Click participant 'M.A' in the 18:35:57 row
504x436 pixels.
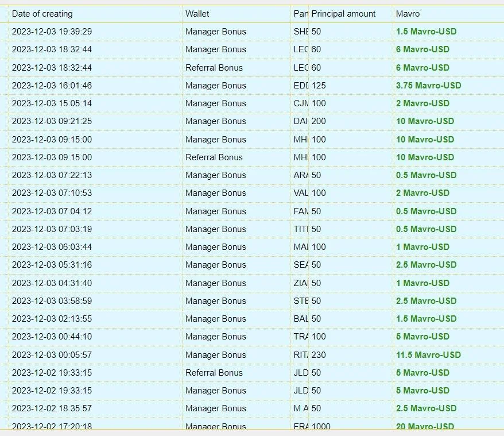tap(301, 408)
